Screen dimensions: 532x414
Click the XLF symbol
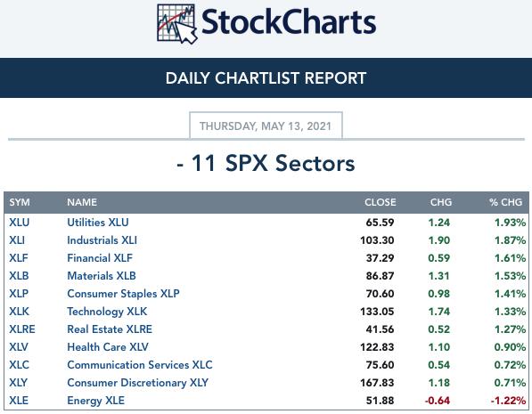pos(19,258)
